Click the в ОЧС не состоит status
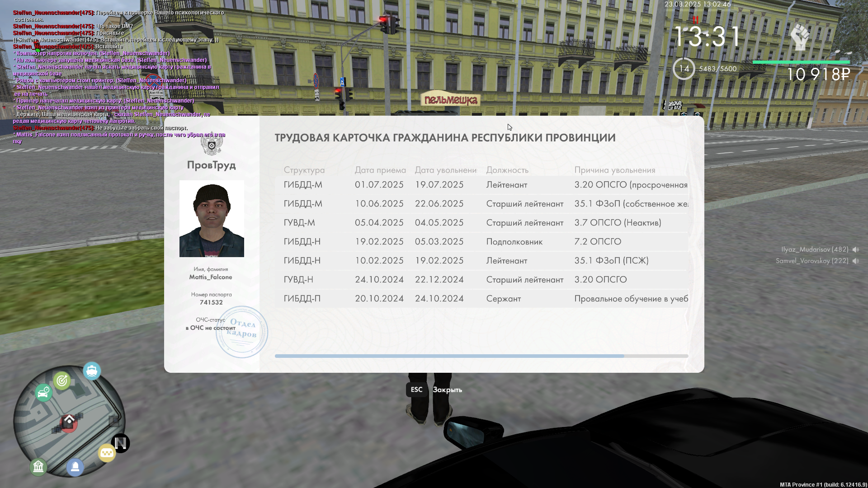 click(x=210, y=328)
